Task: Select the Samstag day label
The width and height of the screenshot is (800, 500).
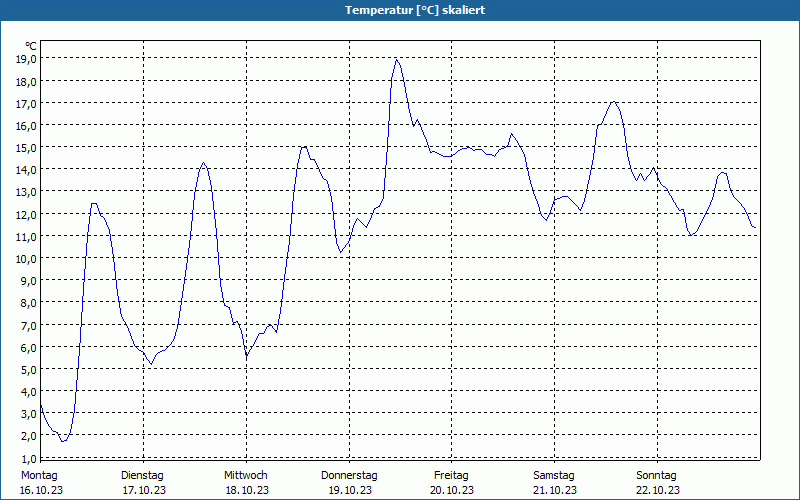Action: pos(554,475)
